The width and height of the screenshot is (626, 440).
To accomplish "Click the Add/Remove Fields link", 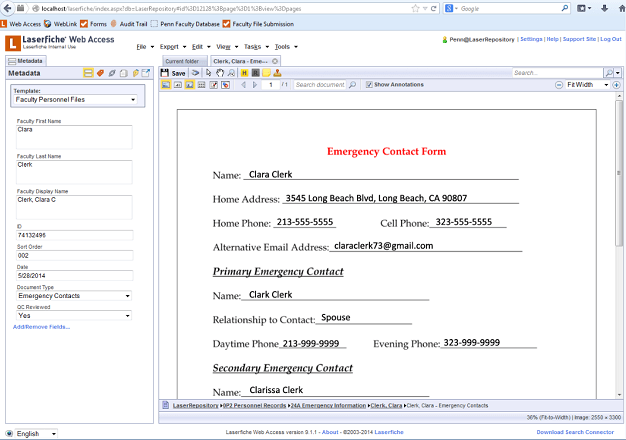I will [42, 327].
